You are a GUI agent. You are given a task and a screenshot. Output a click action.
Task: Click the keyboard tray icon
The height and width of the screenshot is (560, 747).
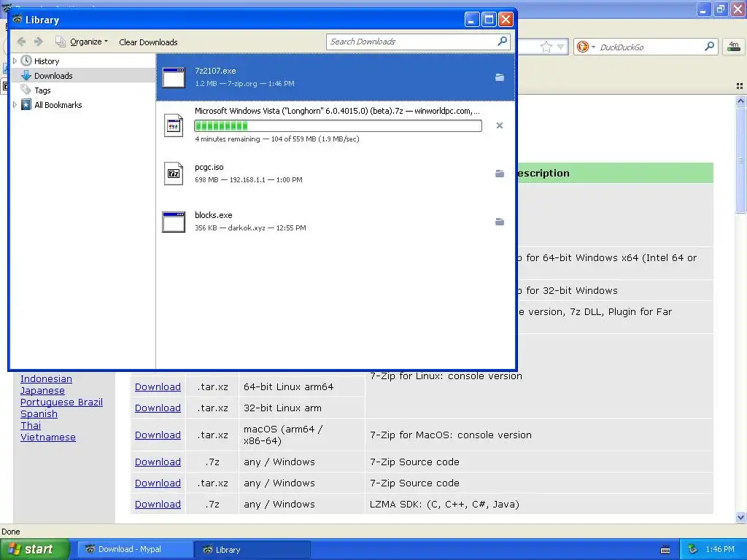[665, 550]
